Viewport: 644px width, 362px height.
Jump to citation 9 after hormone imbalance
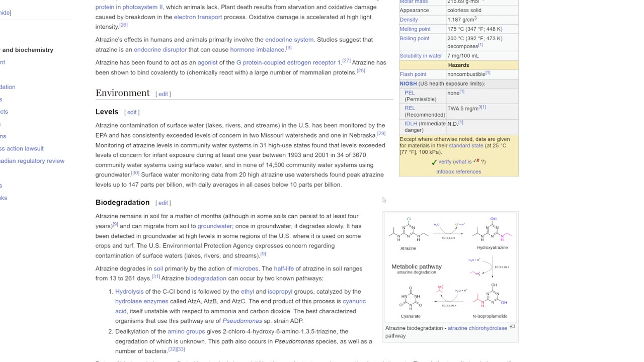pyautogui.click(x=289, y=48)
